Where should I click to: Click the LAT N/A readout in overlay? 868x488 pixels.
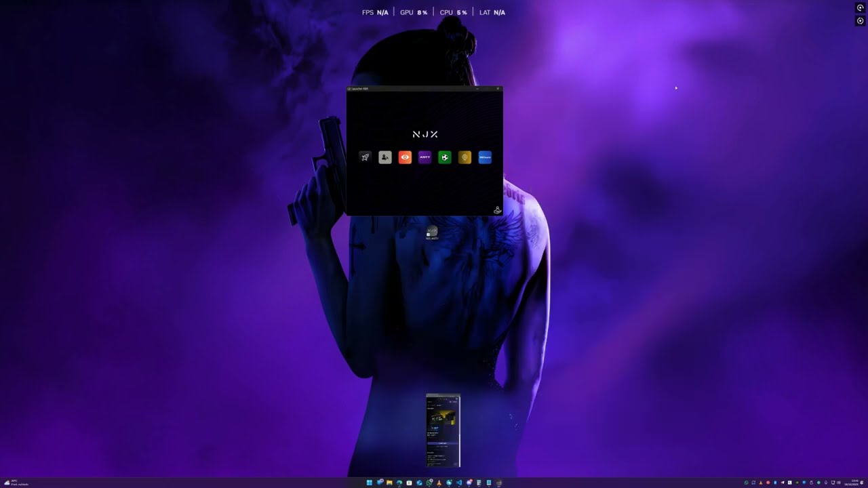tap(492, 12)
